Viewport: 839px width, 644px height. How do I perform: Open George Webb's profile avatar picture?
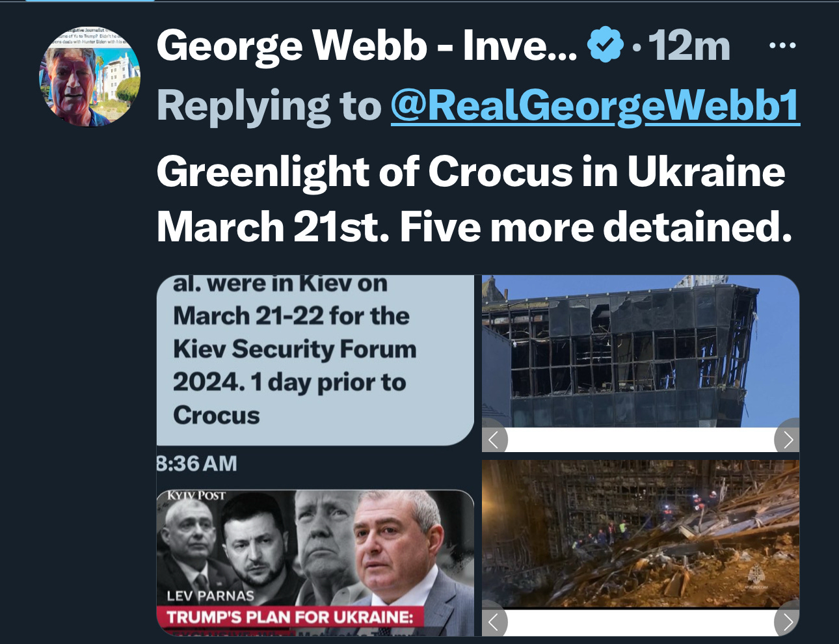click(89, 76)
